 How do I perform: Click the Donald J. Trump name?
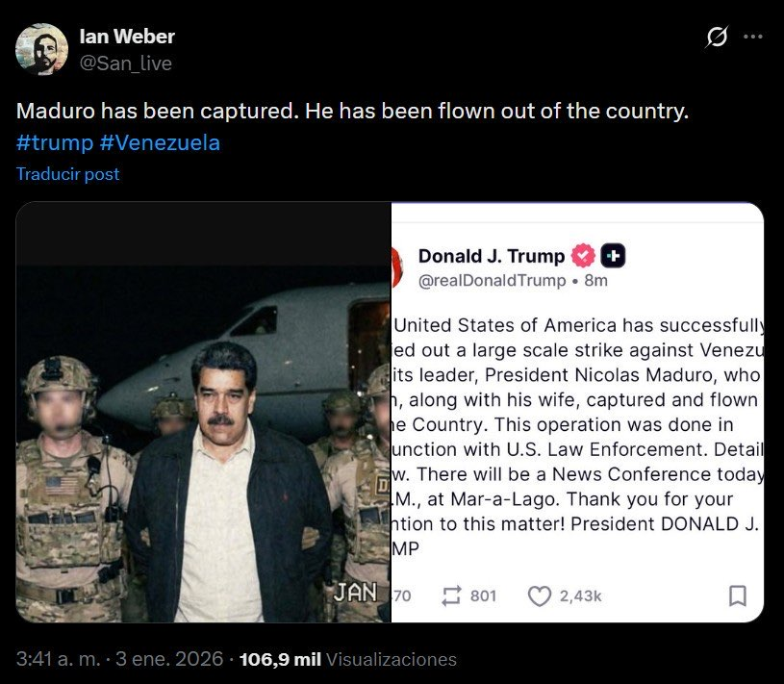[491, 256]
